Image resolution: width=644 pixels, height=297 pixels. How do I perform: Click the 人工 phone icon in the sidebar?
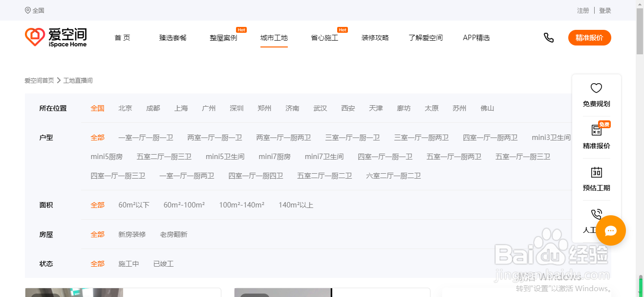596,214
